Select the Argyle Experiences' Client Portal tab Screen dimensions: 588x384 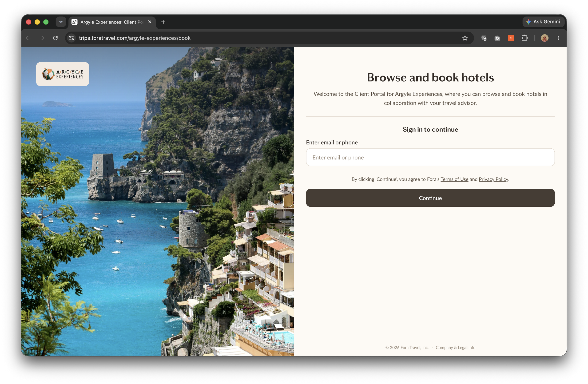point(112,22)
